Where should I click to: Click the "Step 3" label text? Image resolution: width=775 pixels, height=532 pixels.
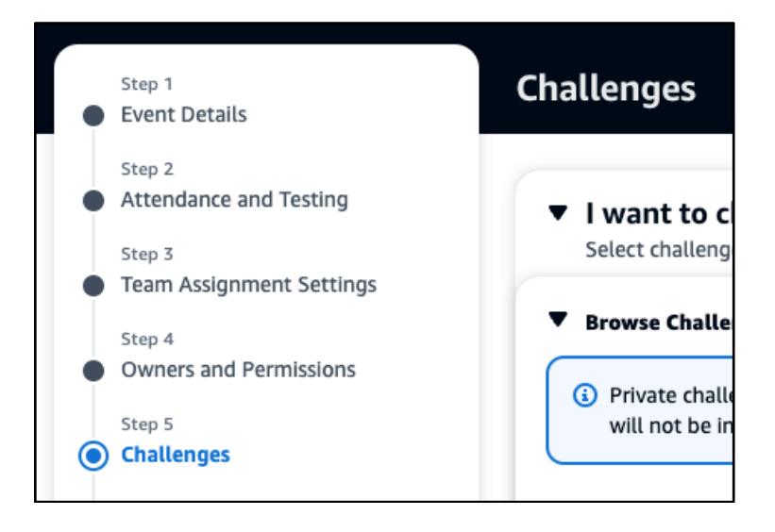141,255
